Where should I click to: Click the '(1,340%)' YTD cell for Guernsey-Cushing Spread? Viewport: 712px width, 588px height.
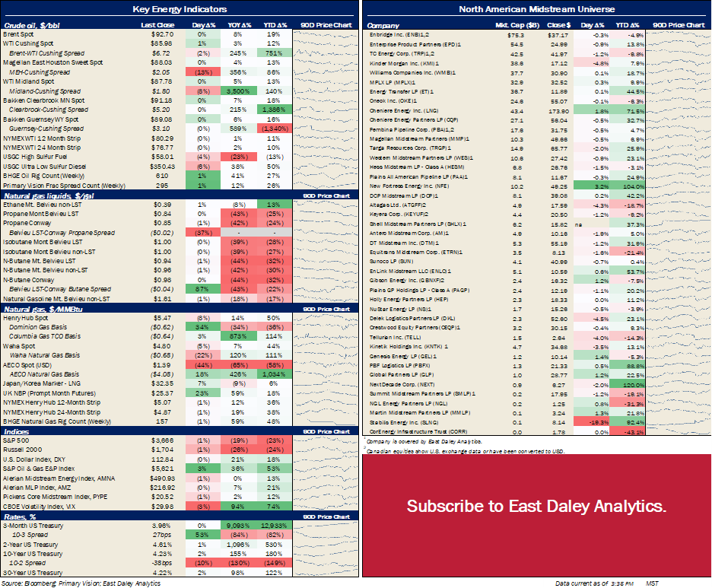tap(274, 129)
